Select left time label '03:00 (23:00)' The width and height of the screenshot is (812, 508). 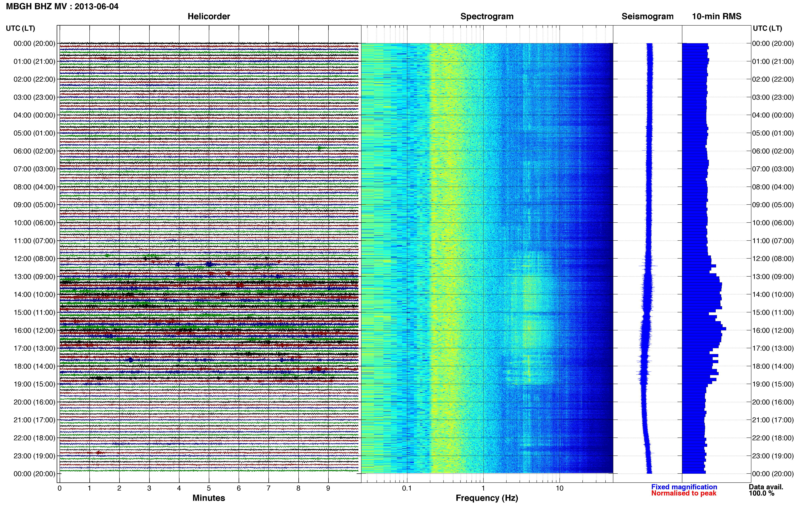[34, 97]
